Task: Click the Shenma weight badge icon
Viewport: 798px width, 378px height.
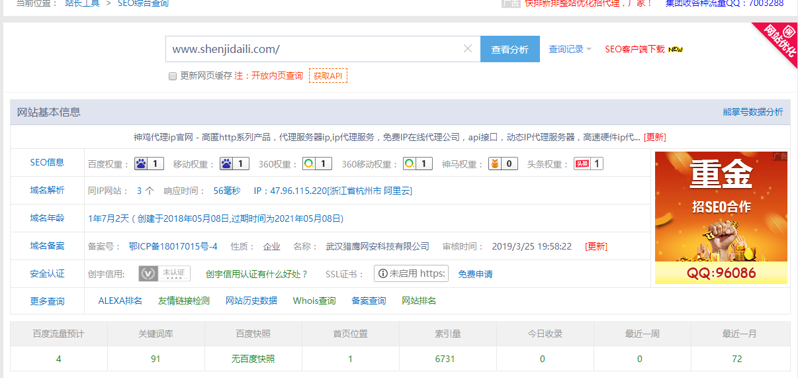Action: point(503,164)
